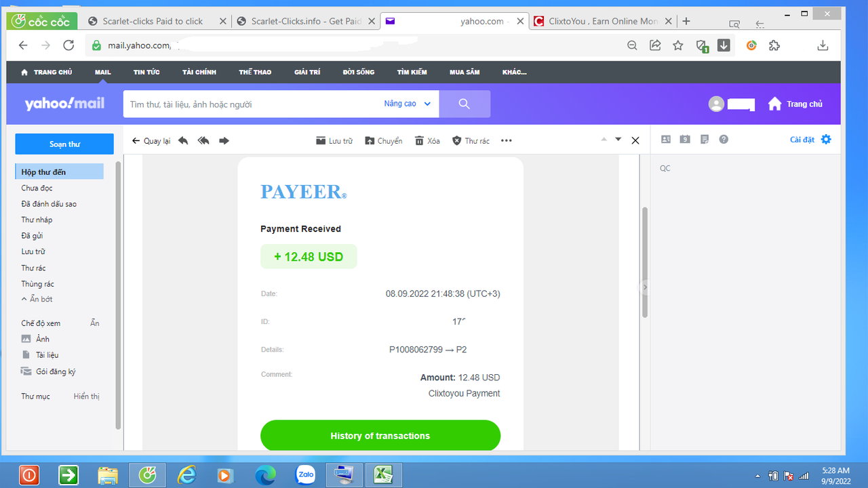Switch to Scarlet-Clicks.info Get Paid tab
Screen dimensions: 868x488
pos(305,21)
